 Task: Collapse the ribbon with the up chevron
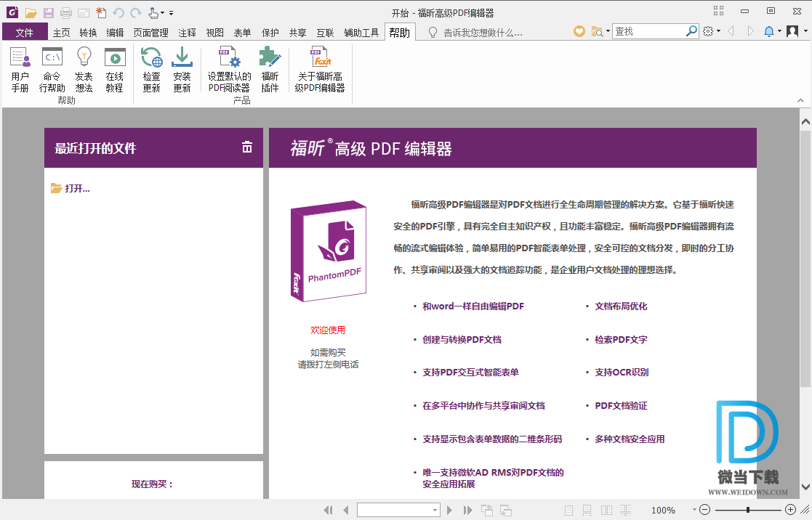[800, 100]
